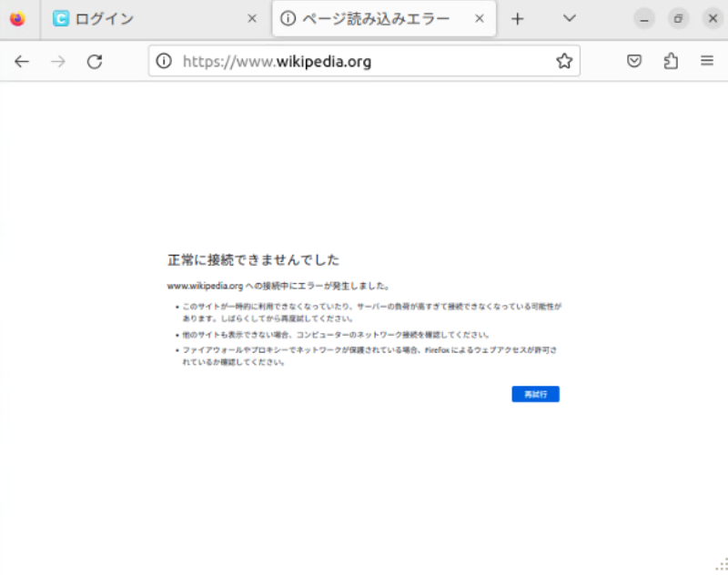728x575 pixels.
Task: Minimize the Firefox window
Action: tap(644, 19)
